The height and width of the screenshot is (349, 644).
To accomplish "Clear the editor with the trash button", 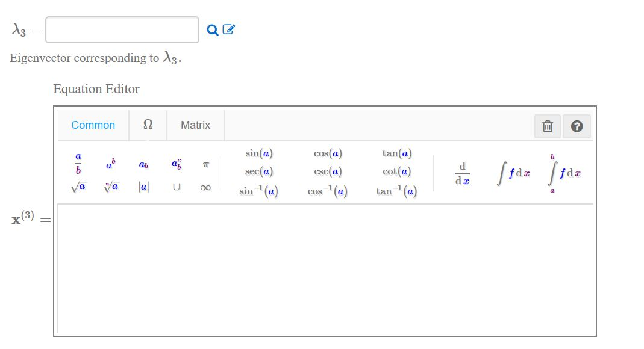I will [548, 125].
